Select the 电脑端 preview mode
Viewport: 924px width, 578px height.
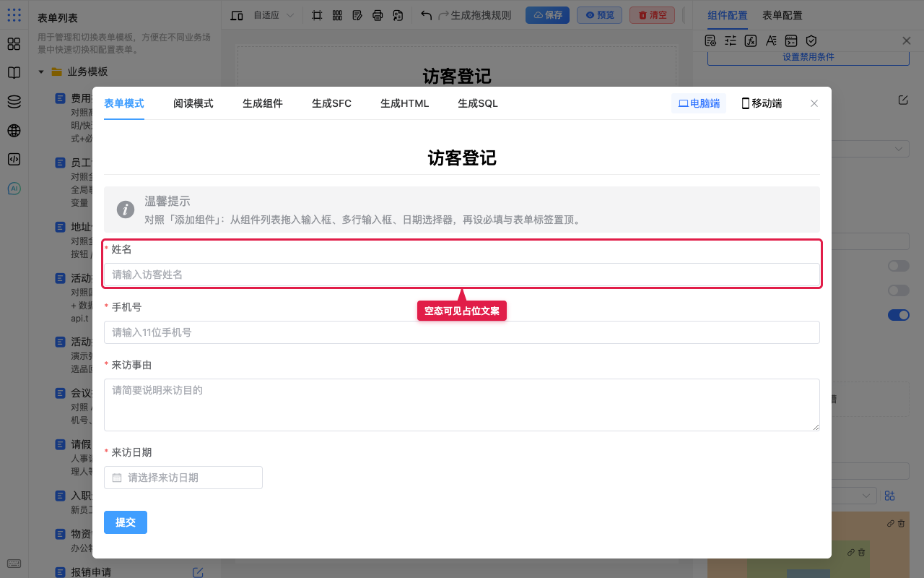click(699, 103)
